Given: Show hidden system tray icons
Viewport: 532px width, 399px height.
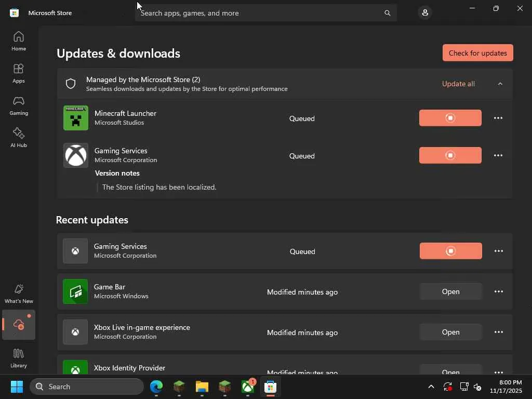Looking at the screenshot, I should coord(431,387).
